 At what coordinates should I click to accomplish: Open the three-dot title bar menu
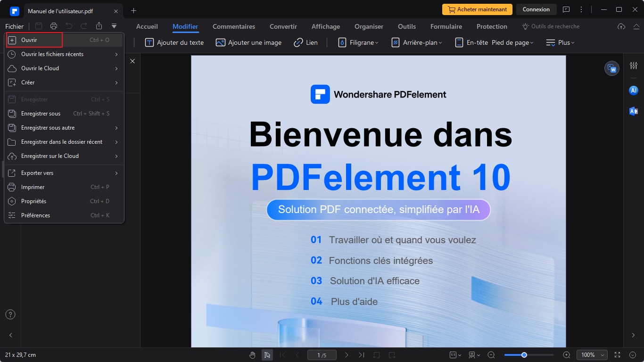(x=581, y=9)
